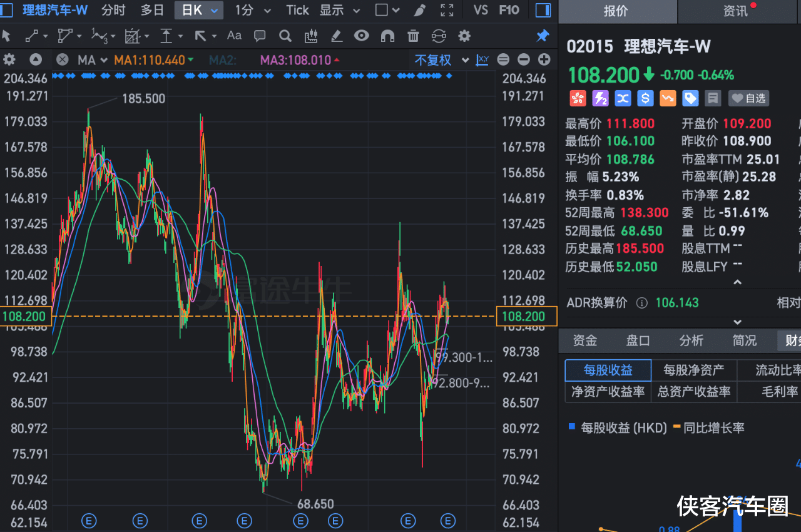
Task: Select the 每股净资产 metric button
Action: (694, 371)
